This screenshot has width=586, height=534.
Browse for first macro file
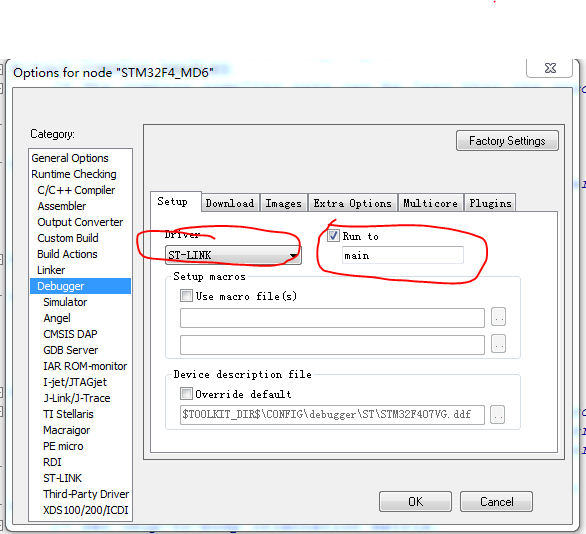(498, 317)
